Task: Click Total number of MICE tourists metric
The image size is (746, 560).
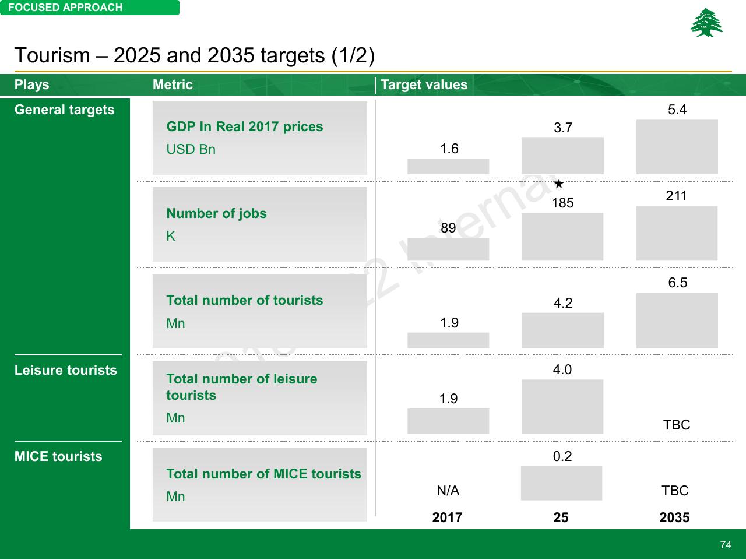Action: tap(264, 474)
